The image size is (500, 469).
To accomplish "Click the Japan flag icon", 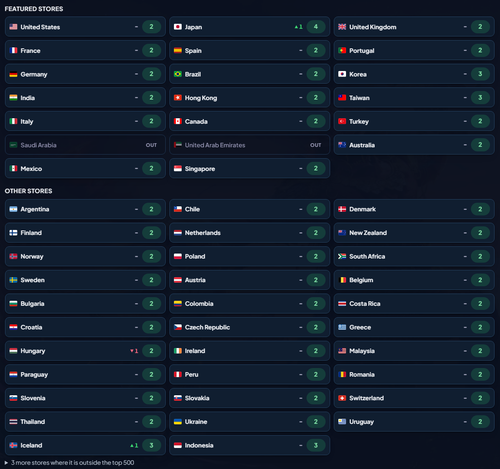I will click(178, 27).
